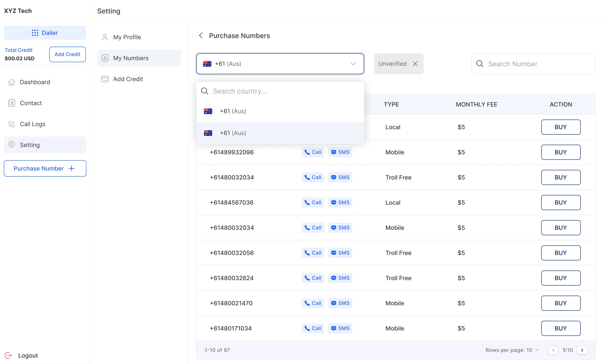Screen dimensions: 604x364
Task: Open My Profile settings
Action: (127, 37)
